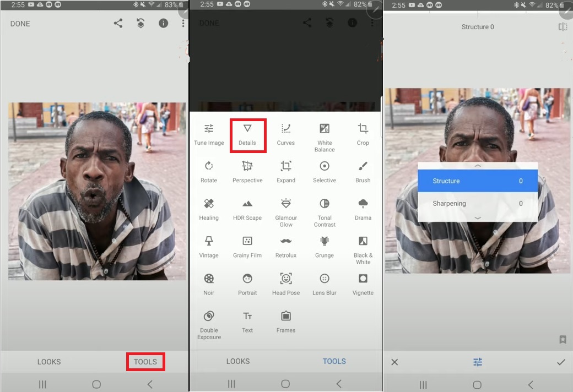Select the Crop tool
The width and height of the screenshot is (573, 392).
click(x=363, y=134)
